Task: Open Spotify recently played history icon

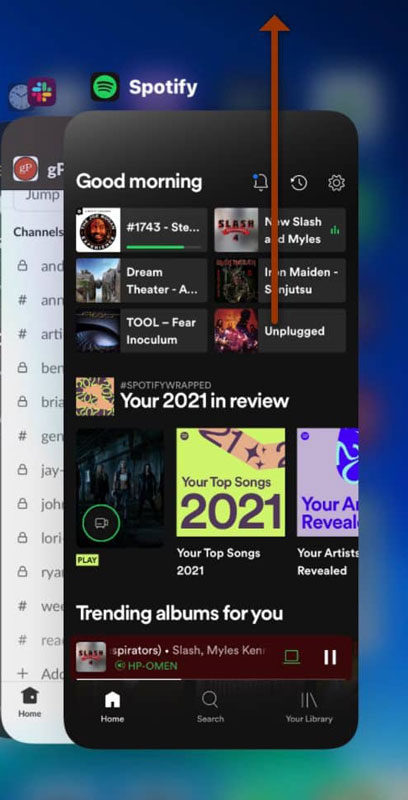Action: tap(298, 182)
